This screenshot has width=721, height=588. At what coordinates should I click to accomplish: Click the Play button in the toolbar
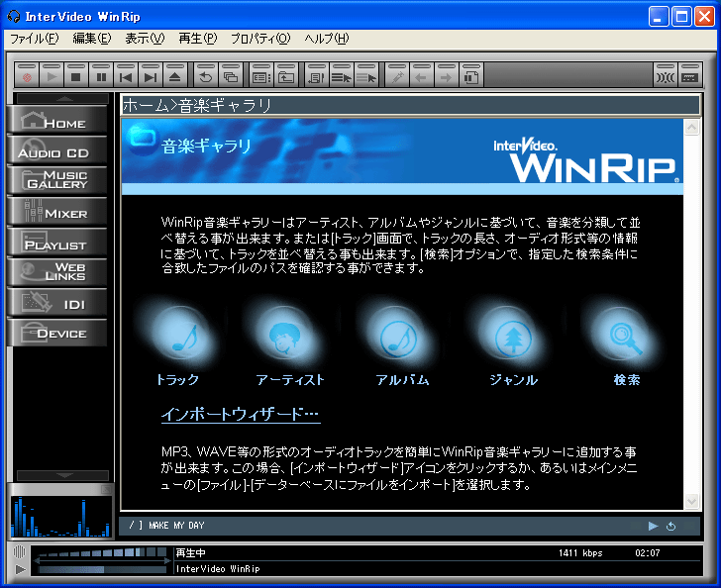(x=51, y=75)
